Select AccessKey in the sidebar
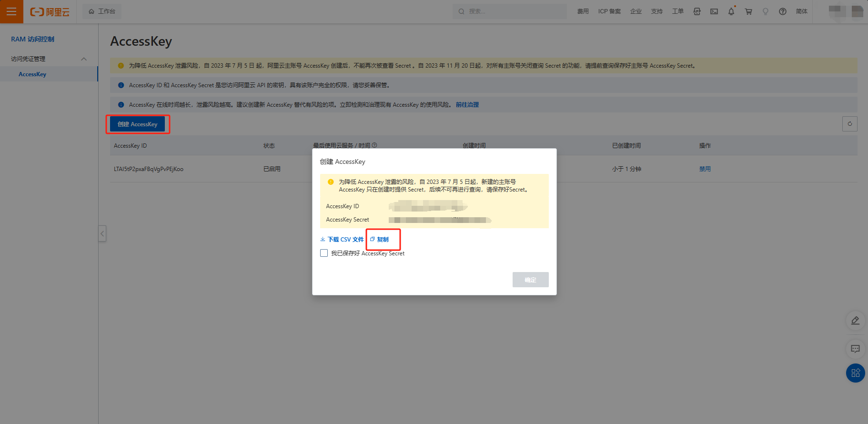This screenshot has width=868, height=424. (x=32, y=74)
